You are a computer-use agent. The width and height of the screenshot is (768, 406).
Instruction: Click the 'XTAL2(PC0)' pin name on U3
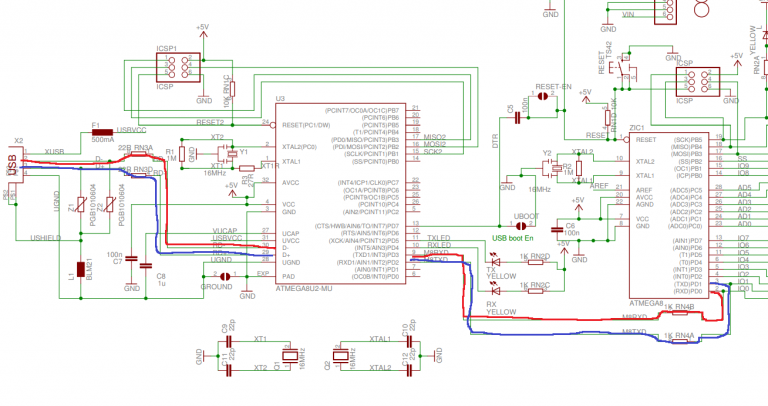point(299,147)
